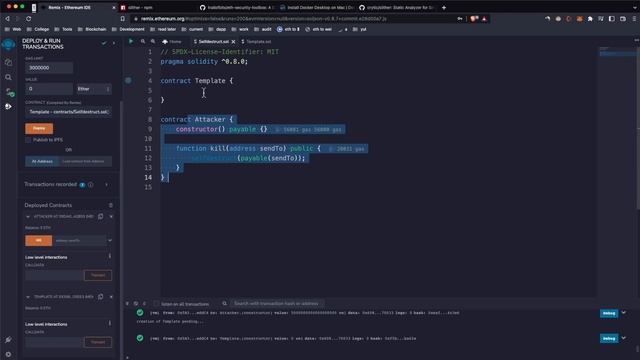The height and width of the screenshot is (360, 640).
Task: Click the Gas limit input field
Action: click(49, 68)
